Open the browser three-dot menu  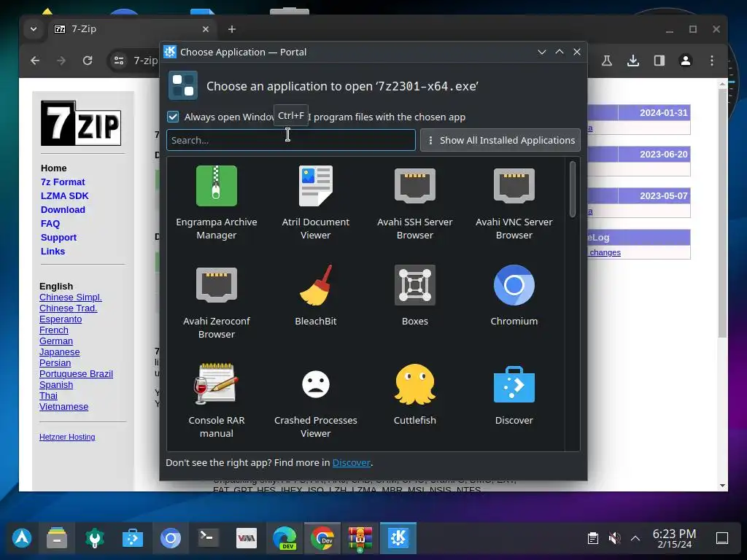[712, 61]
